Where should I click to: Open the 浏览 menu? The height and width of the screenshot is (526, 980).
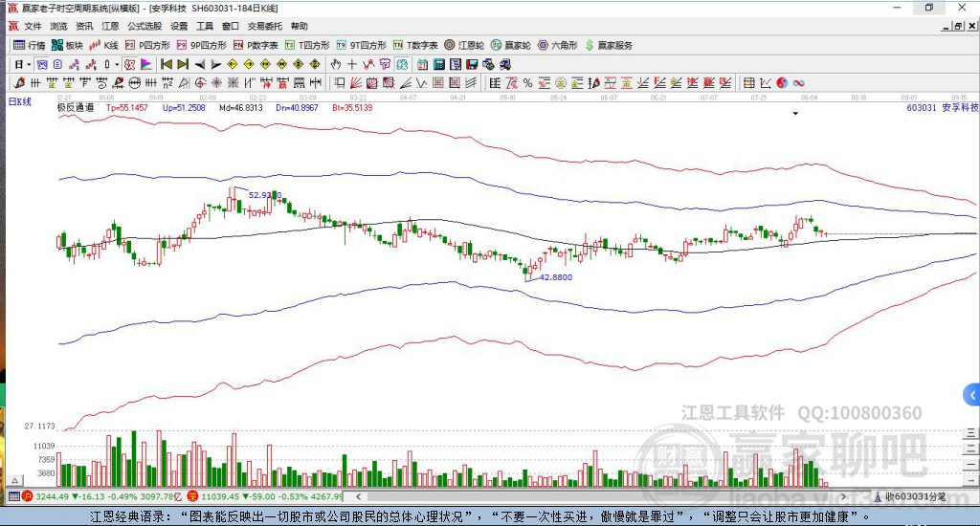tap(58, 26)
